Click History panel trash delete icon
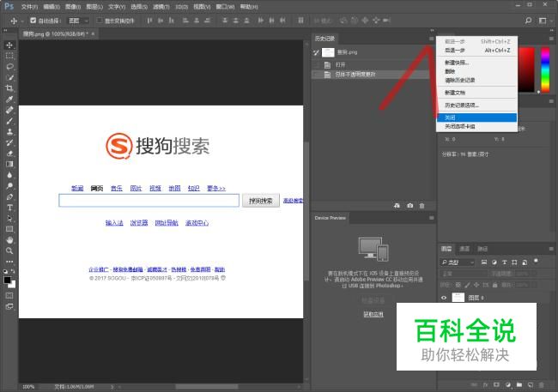 422,206
